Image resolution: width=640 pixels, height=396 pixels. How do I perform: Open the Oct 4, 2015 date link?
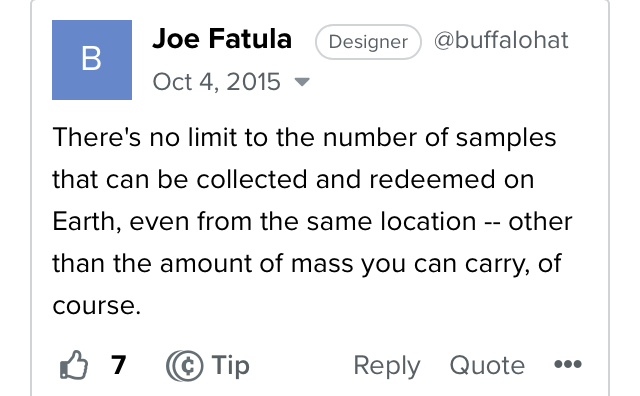click(216, 82)
